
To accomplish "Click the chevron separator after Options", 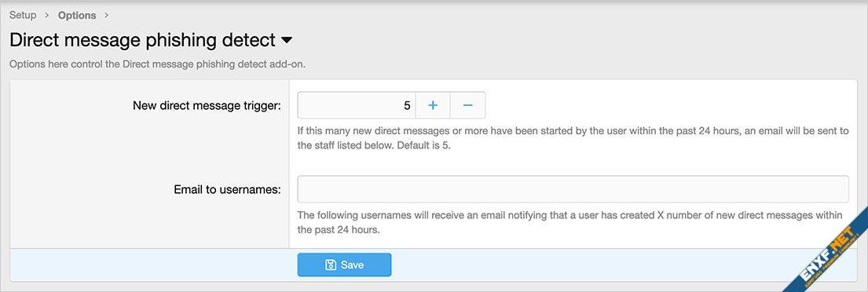I will point(106,16).
